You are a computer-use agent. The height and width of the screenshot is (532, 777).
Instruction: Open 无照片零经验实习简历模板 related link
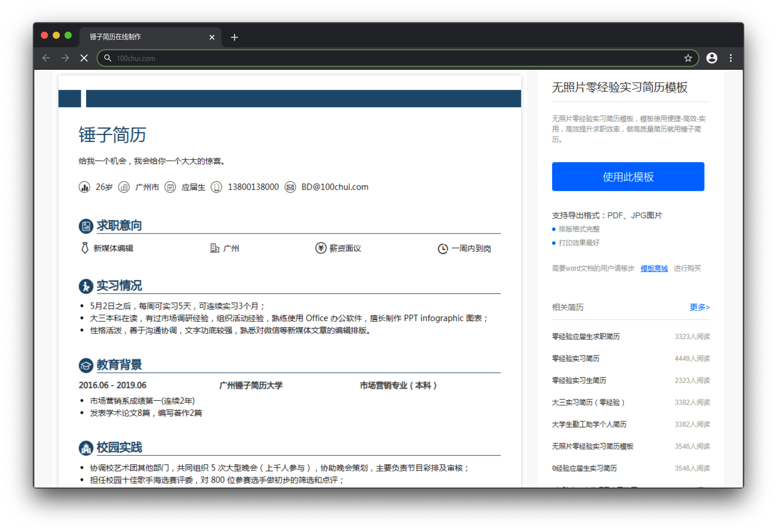[x=593, y=446]
